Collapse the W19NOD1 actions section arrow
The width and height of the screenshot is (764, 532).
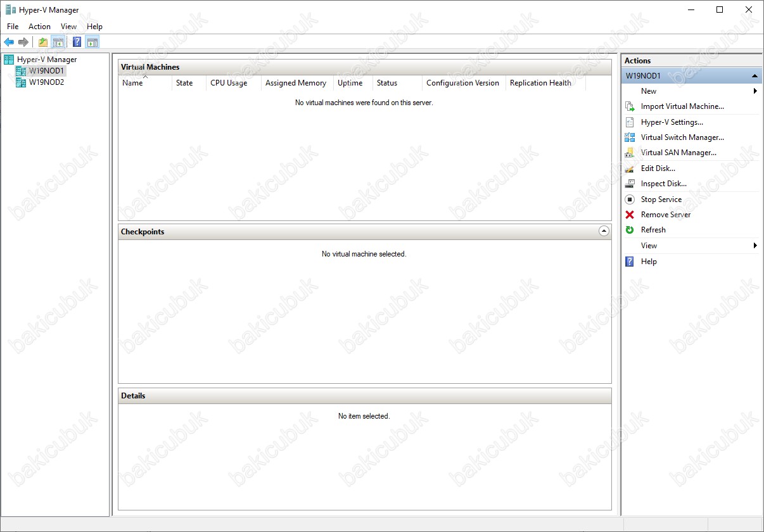point(754,76)
